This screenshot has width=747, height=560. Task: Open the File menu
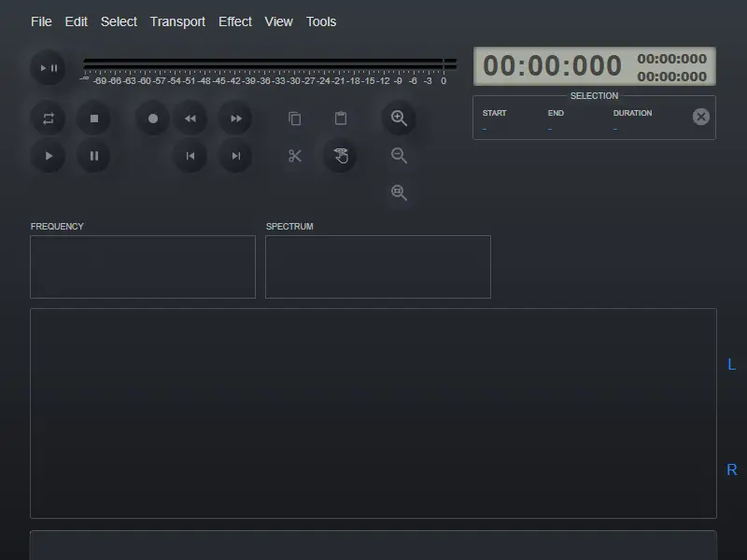click(x=41, y=21)
